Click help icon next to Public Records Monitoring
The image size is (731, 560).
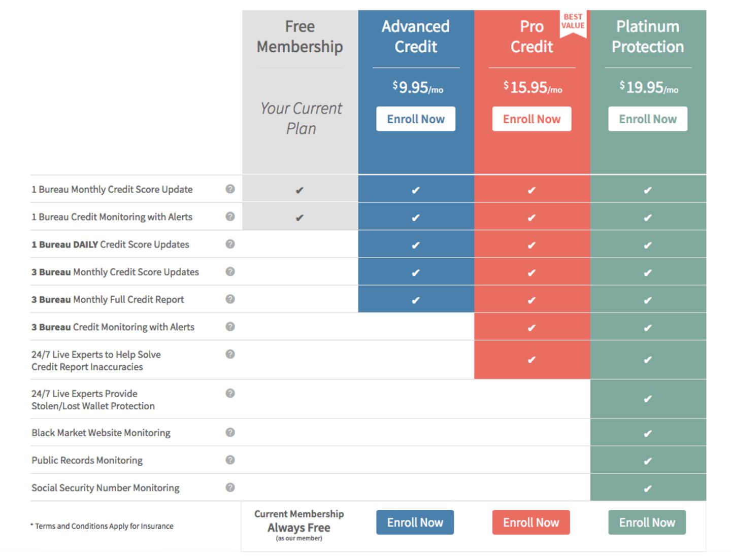[x=230, y=460]
